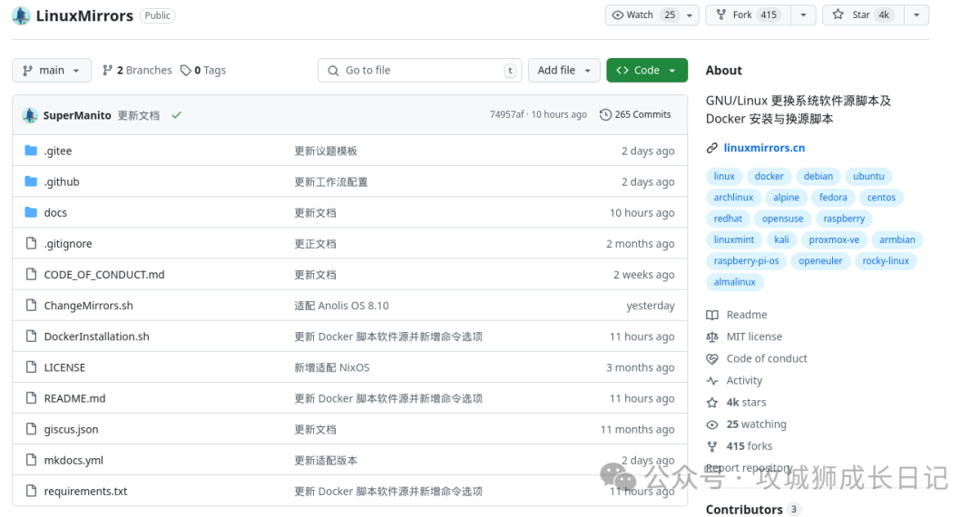Click the LinuxMirrors repository avatar icon

pyautogui.click(x=21, y=15)
